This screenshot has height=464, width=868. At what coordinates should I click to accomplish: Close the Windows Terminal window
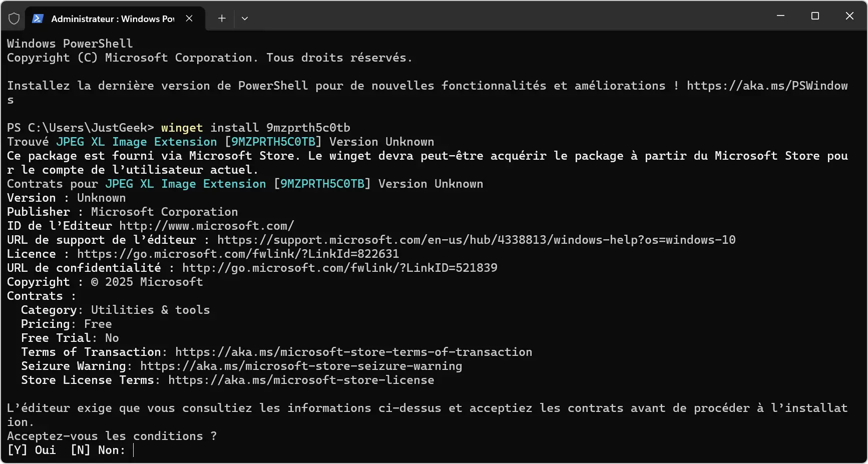click(849, 16)
